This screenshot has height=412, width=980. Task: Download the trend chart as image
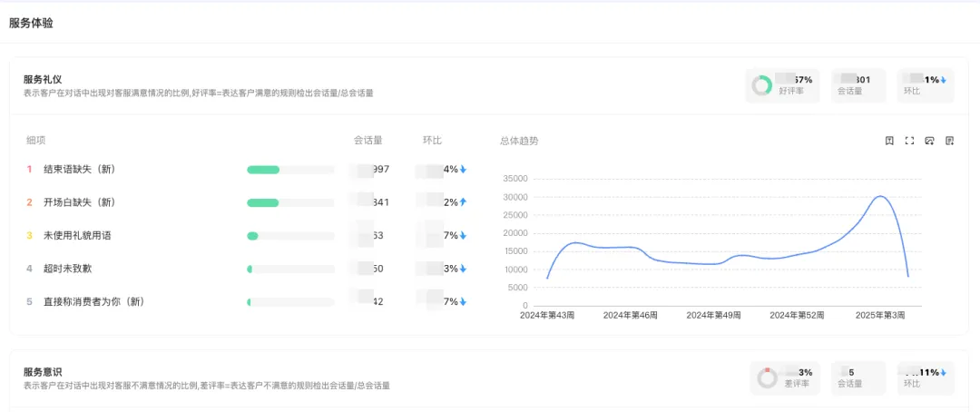coord(929,141)
